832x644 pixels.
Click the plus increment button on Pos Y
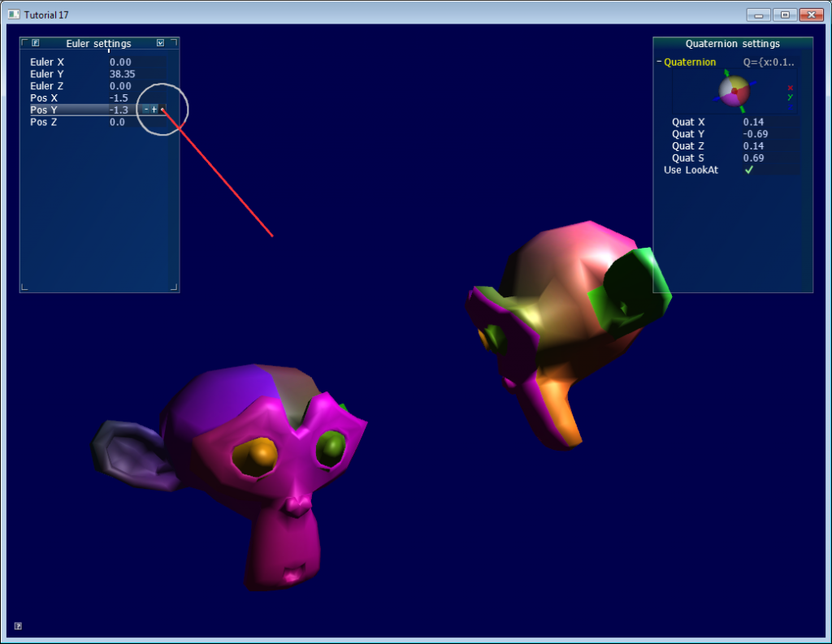[x=154, y=110]
